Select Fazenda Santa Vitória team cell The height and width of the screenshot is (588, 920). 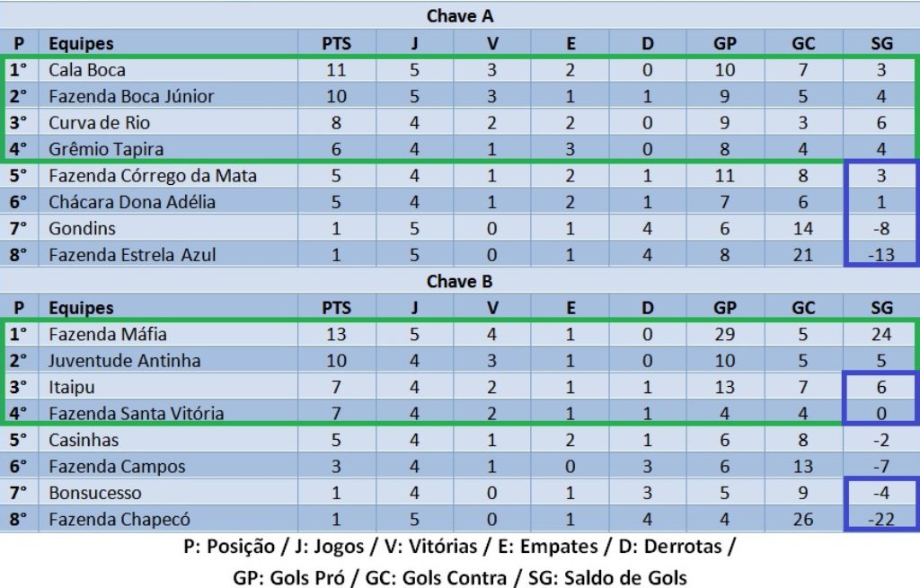click(x=136, y=414)
